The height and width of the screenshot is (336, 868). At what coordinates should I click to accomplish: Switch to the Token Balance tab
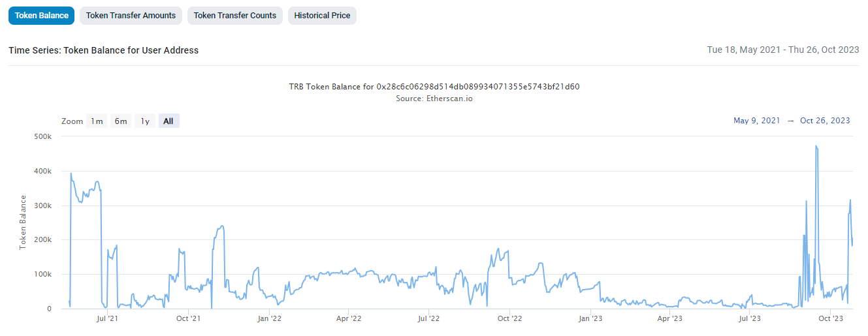(42, 16)
